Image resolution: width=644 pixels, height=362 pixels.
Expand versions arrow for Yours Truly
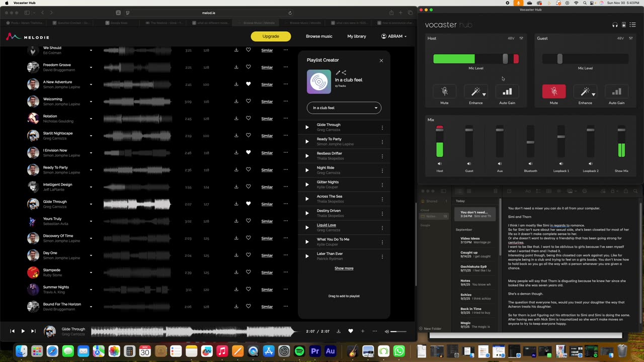point(91,221)
